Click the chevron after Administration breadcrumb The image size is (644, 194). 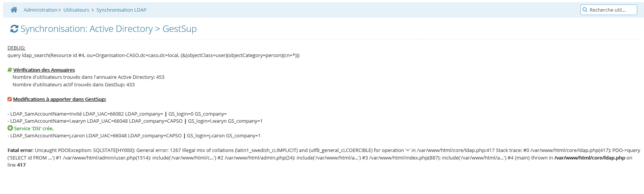(60, 10)
